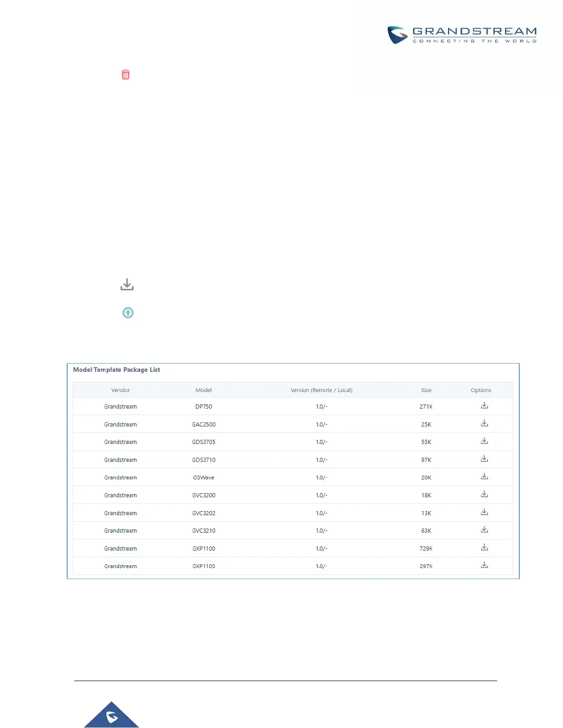The image size is (563, 728).
Task: Download the DP750 template package
Action: (484, 405)
